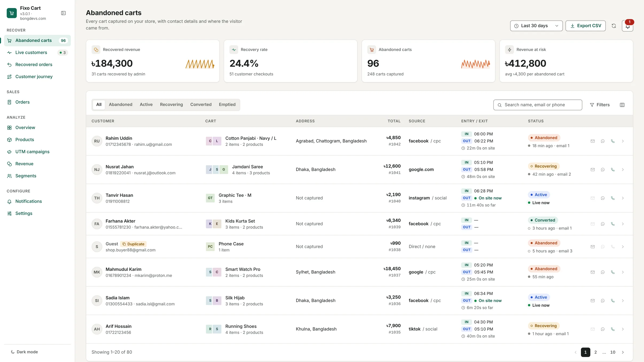644x362 pixels.
Task: Open UTM campaigns in sidebar
Action: (37, 152)
